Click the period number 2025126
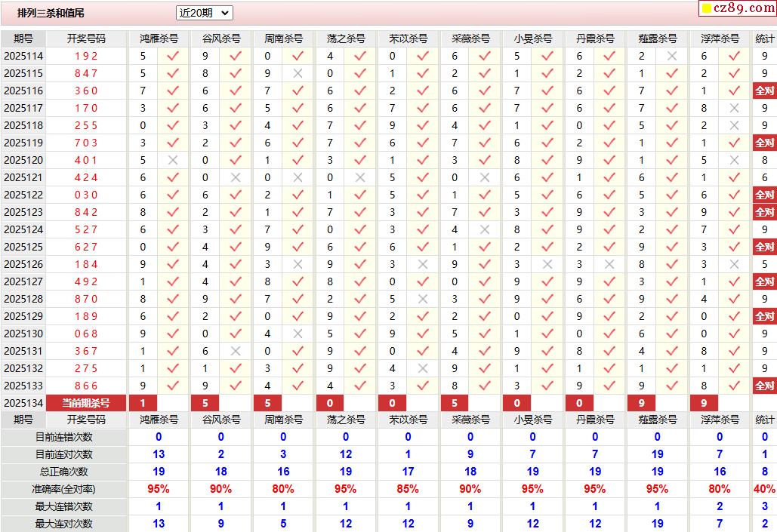This screenshot has width=777, height=532. click(x=23, y=264)
